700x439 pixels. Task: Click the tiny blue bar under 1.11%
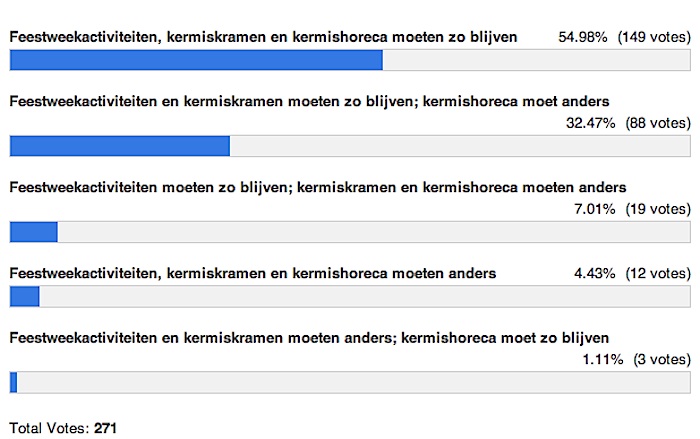(13, 382)
